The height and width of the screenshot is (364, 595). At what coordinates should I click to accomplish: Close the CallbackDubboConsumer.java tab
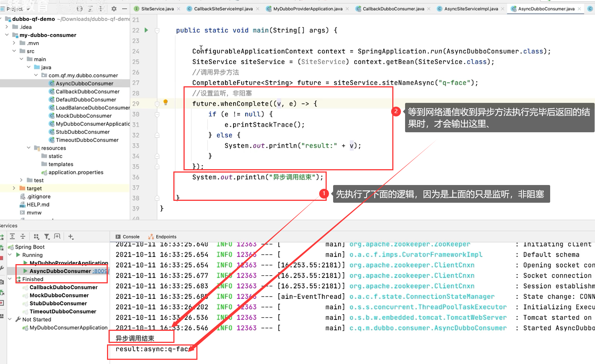[x=429, y=9]
